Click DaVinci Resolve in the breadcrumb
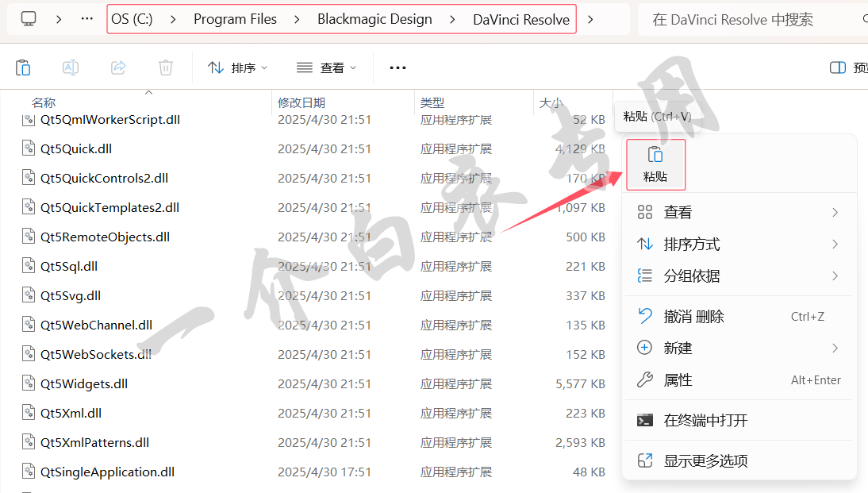868x493 pixels. 521,19
